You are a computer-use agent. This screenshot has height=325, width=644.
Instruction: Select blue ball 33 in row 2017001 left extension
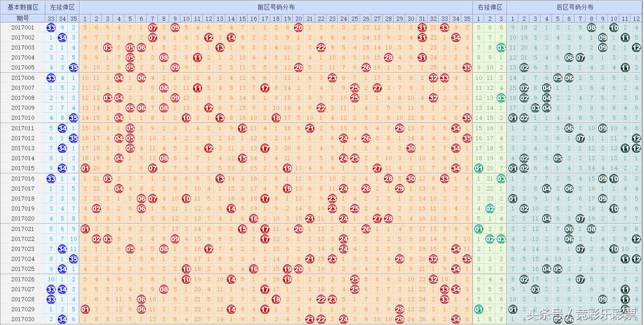click(x=51, y=27)
